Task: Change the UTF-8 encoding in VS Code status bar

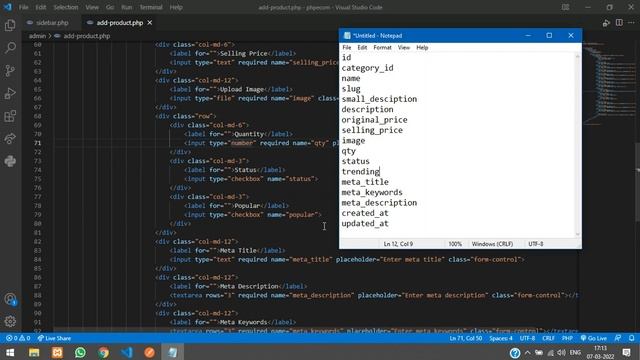Action: 527,338
